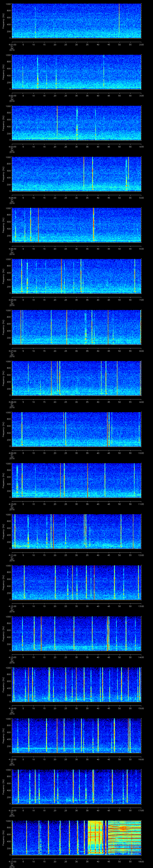Click the 4:17:00 start time label
Viewport: 153px width, 868px height.
[x=12, y=861]
